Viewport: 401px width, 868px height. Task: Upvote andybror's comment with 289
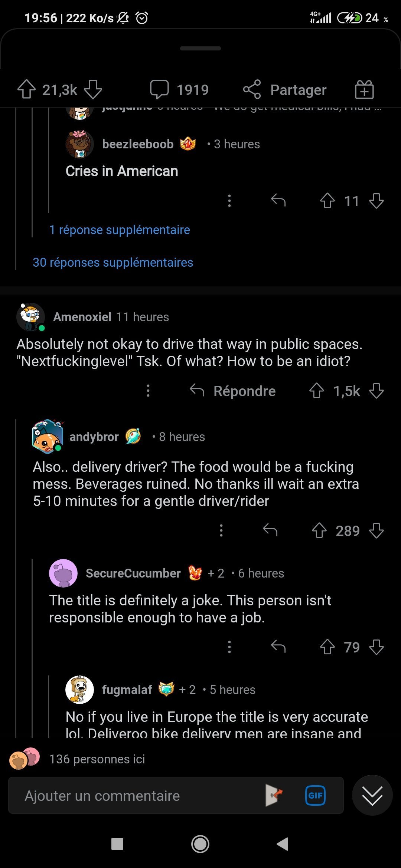(x=319, y=530)
